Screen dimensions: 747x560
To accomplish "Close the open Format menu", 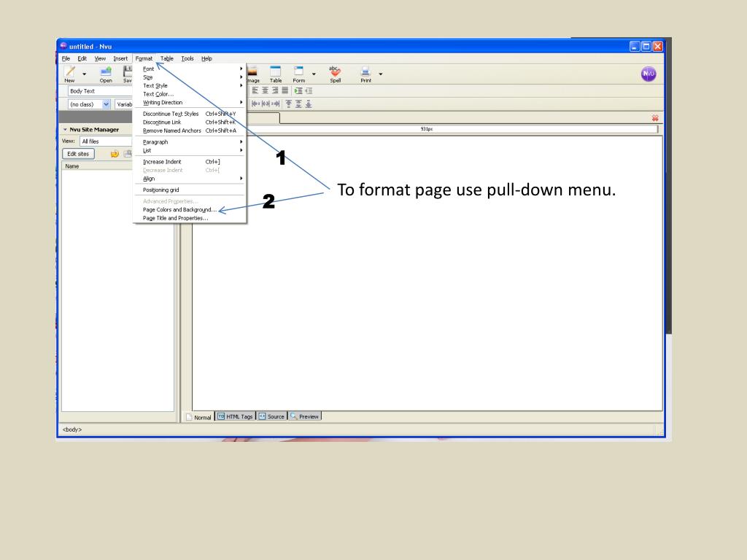I will [x=144, y=58].
